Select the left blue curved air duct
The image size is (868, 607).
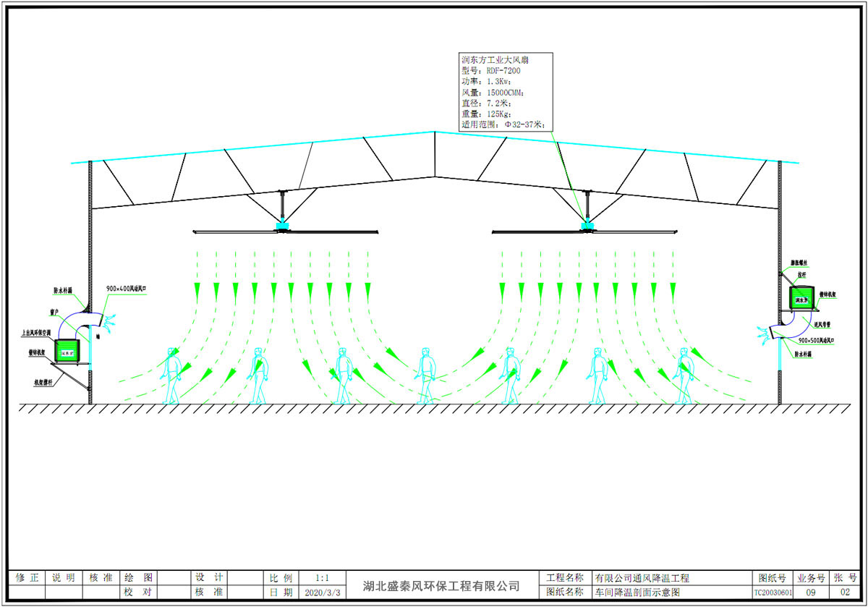click(88, 318)
